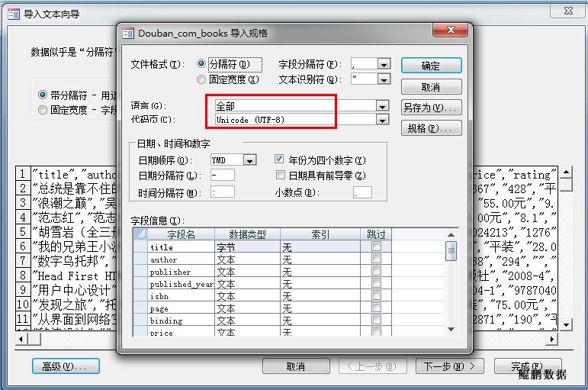Select the isbn field name cell

[181, 296]
